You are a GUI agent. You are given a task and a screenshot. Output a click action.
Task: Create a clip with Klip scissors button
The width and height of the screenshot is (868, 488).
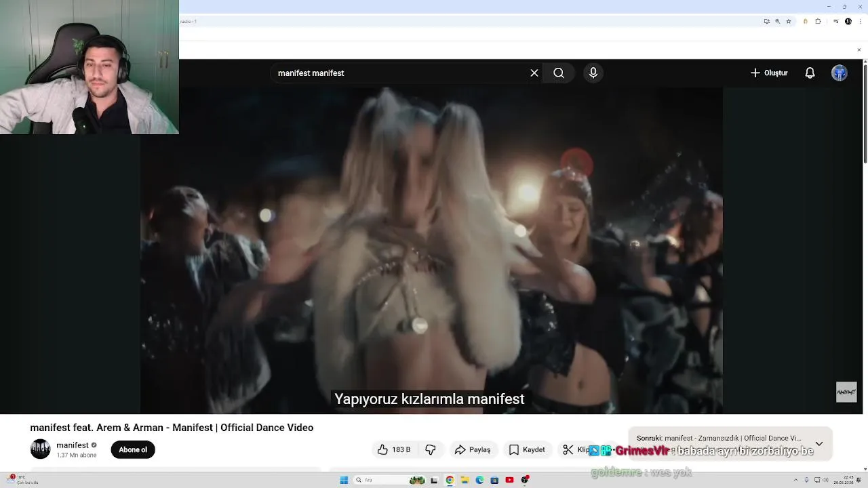point(575,449)
